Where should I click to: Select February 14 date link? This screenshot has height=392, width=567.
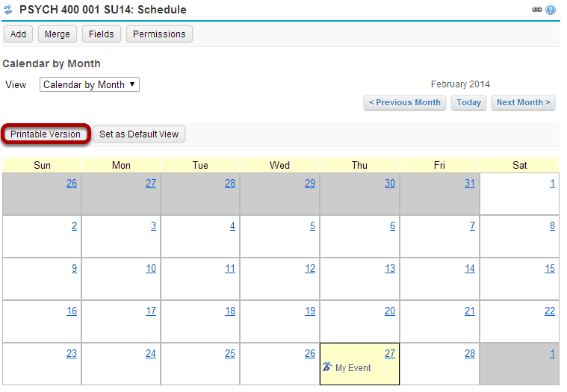tap(470, 269)
